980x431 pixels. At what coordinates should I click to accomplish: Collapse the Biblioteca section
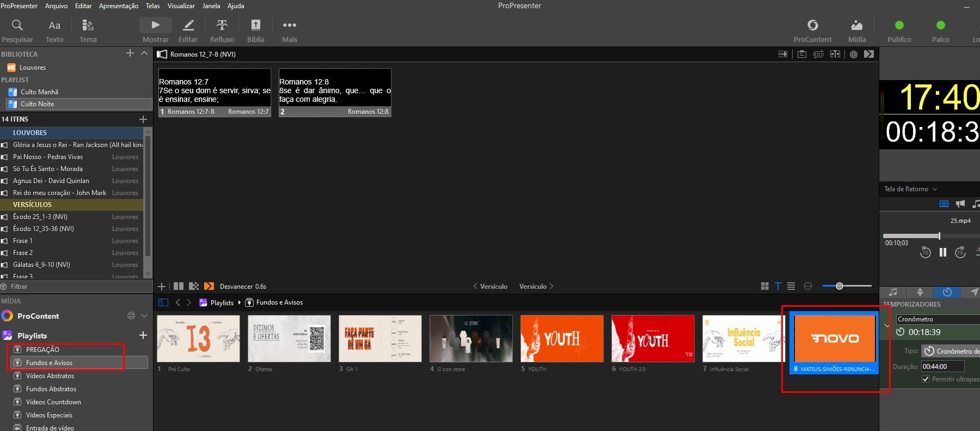click(x=144, y=53)
